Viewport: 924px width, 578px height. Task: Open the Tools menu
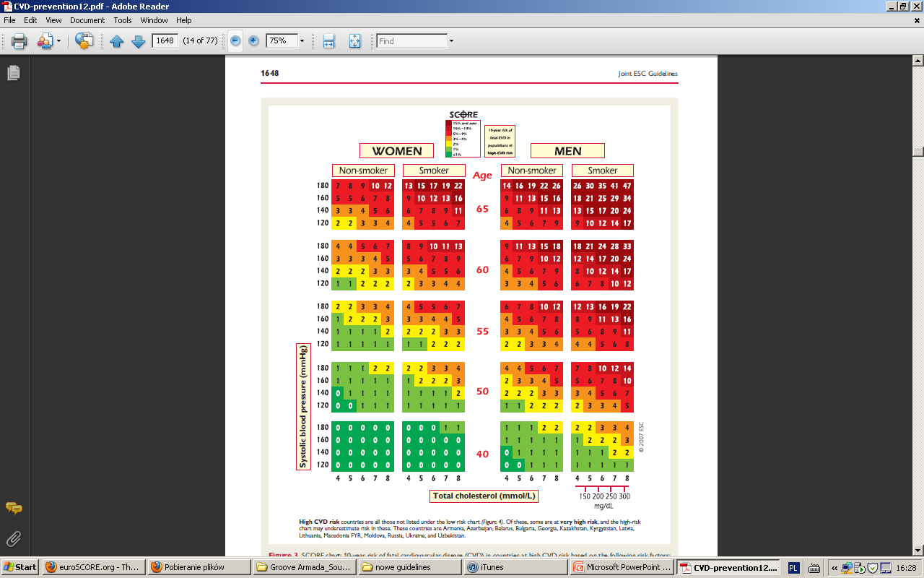coord(123,20)
